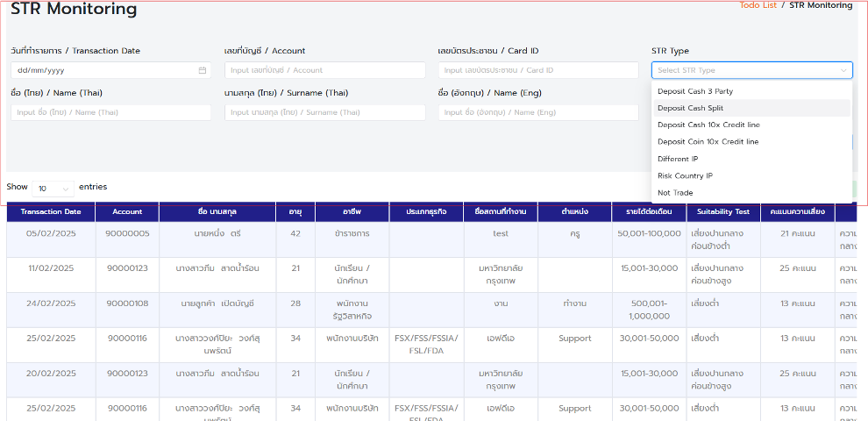Sort by Transaction Date column header
Screen dimensions: 868x421
(51, 212)
